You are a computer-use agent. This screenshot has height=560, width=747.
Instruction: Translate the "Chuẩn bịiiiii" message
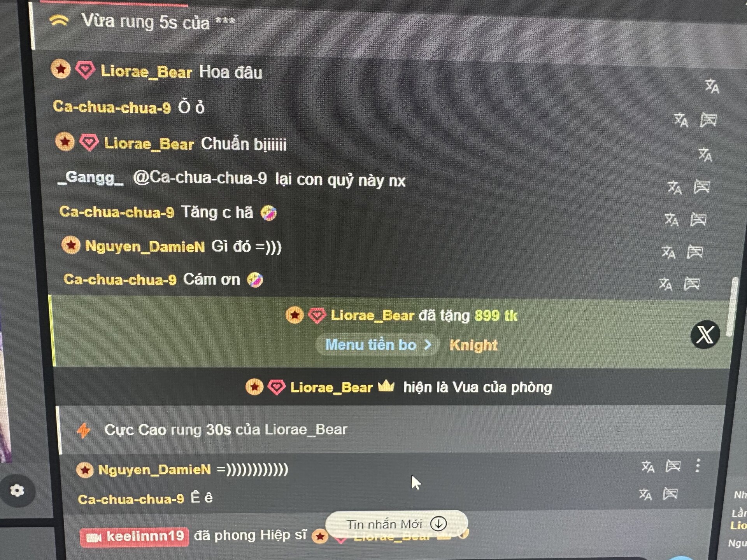pyautogui.click(x=705, y=154)
